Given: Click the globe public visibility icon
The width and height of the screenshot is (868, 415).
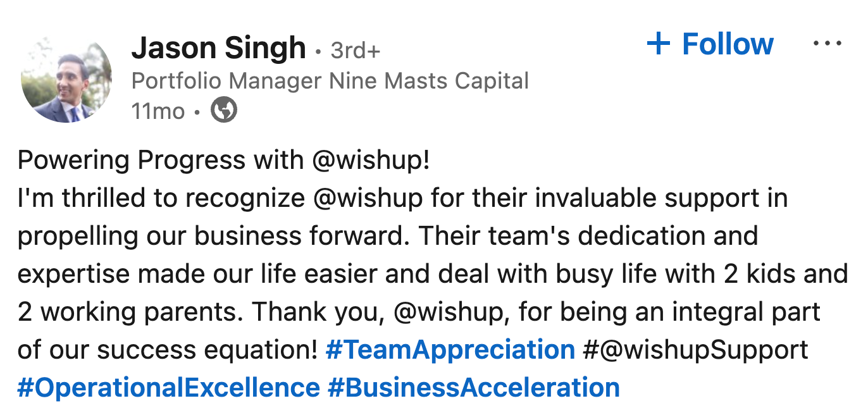Looking at the screenshot, I should (224, 111).
